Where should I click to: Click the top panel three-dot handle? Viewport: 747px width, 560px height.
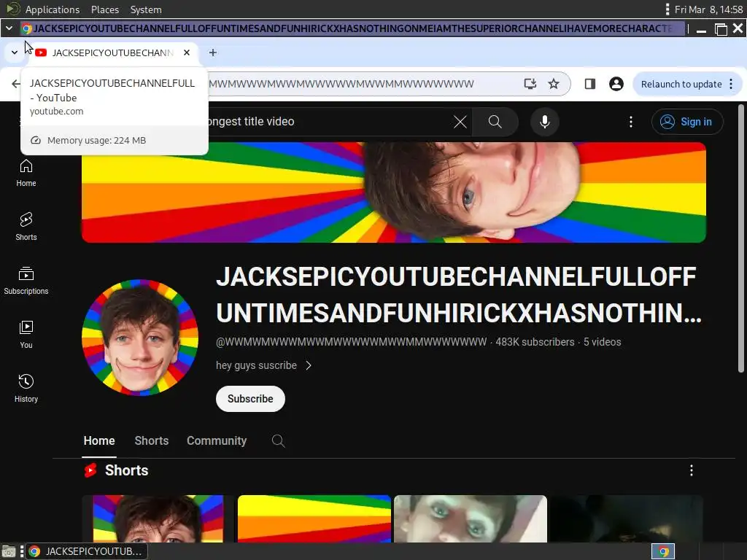[x=667, y=9]
